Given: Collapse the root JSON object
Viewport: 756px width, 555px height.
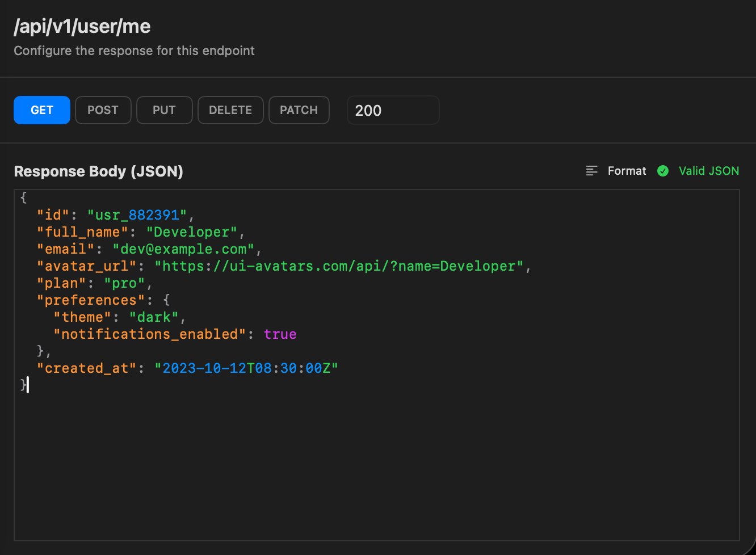Looking at the screenshot, I should coord(23,197).
